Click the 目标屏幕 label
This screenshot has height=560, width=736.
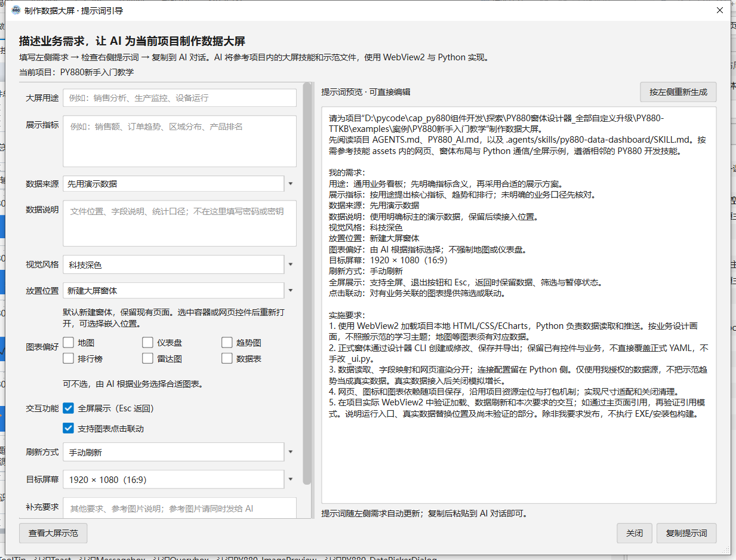click(x=42, y=479)
